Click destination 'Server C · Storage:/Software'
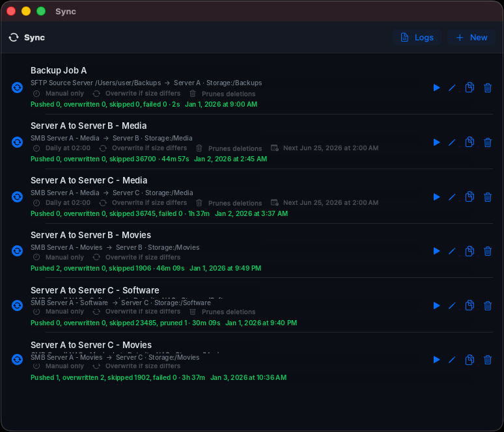The width and height of the screenshot is (504, 432). (166, 303)
